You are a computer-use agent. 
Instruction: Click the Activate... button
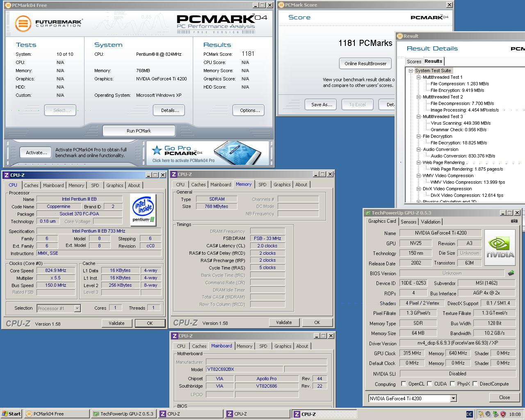click(36, 153)
